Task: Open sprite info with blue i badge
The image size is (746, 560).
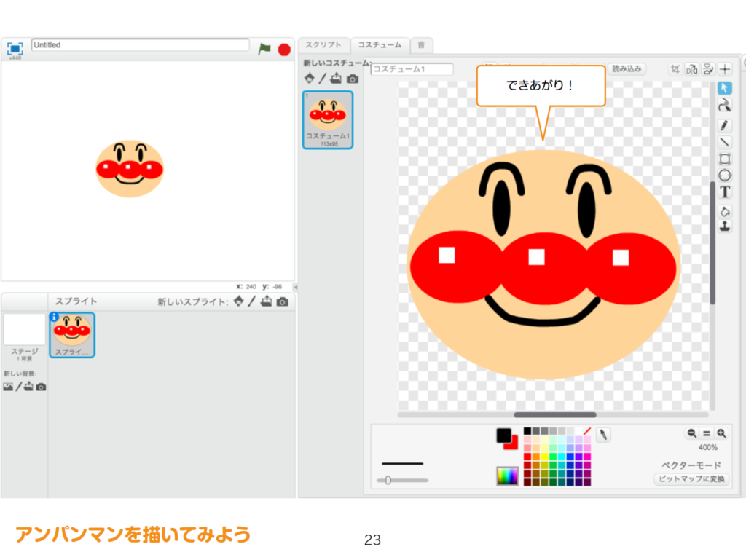Action: click(x=54, y=317)
